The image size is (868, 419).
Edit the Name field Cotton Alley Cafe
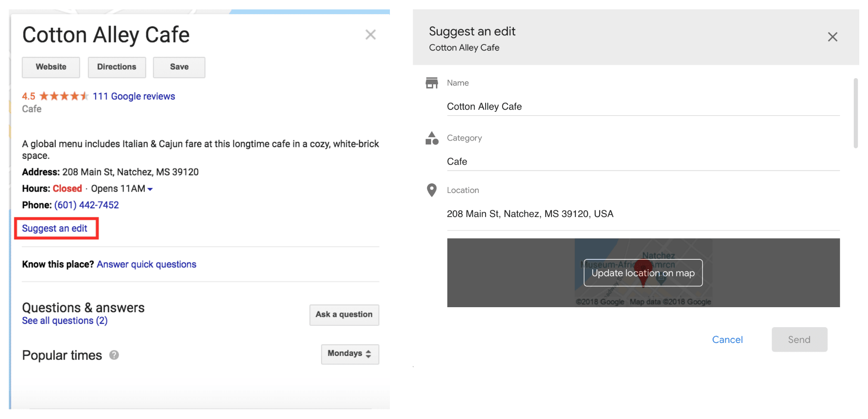[x=643, y=106]
